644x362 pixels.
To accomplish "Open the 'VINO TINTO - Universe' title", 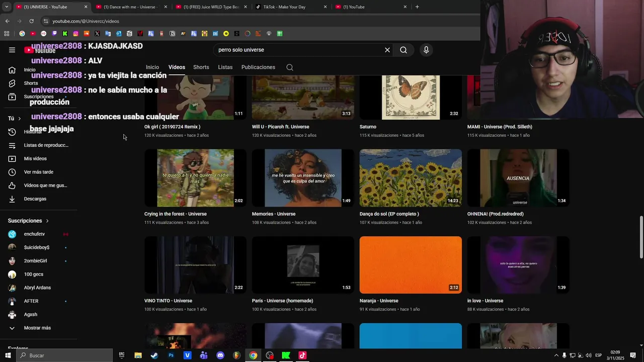I will click(x=168, y=301).
